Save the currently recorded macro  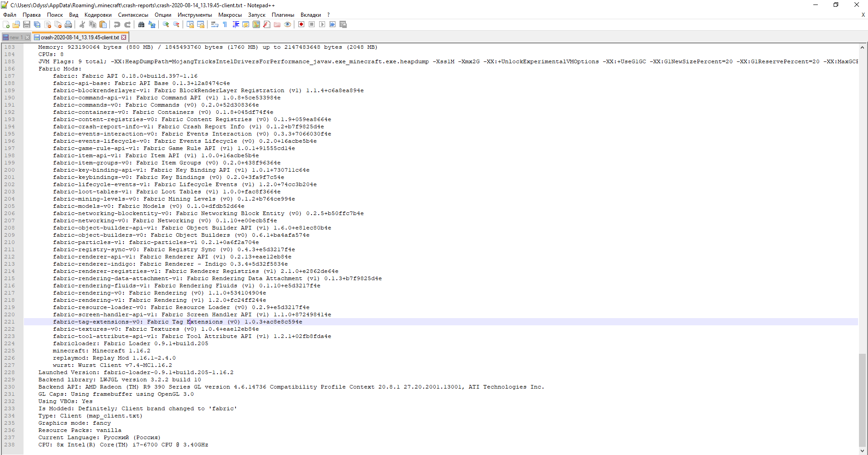pos(343,24)
